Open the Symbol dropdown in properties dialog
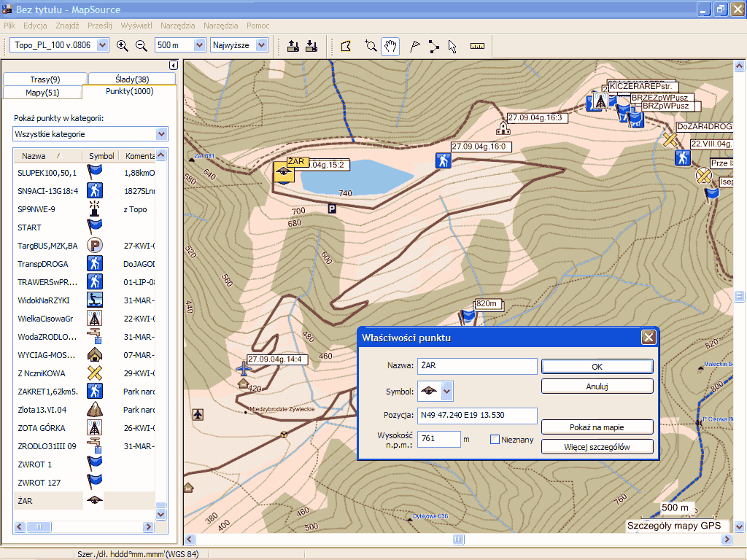747x560 pixels. point(446,392)
